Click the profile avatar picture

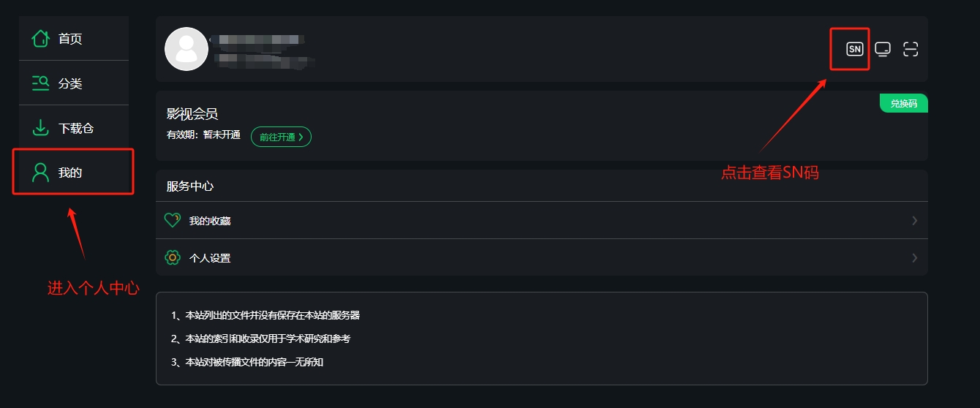click(x=186, y=49)
